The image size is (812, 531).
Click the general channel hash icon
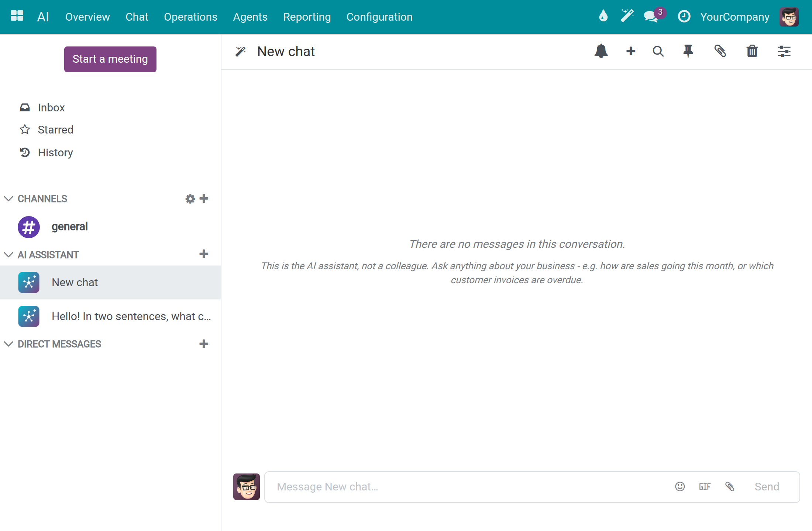click(x=29, y=227)
